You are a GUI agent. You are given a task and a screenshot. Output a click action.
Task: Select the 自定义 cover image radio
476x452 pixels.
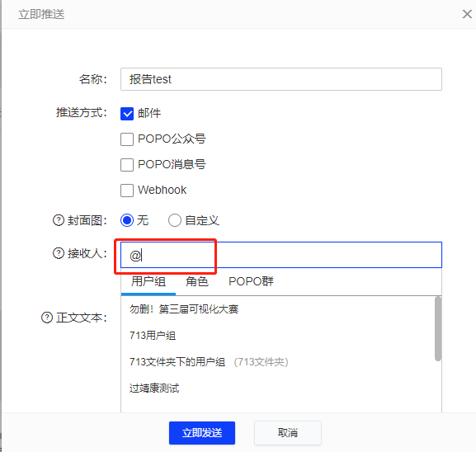tap(175, 220)
